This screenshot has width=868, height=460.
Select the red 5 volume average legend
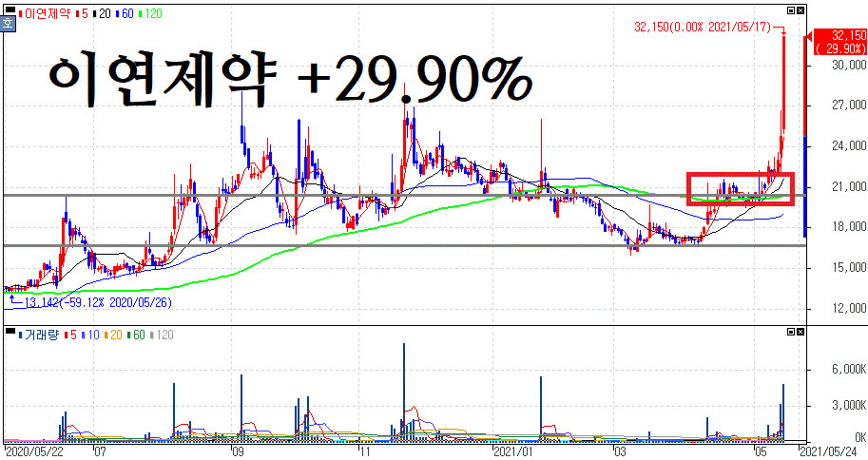point(71,335)
